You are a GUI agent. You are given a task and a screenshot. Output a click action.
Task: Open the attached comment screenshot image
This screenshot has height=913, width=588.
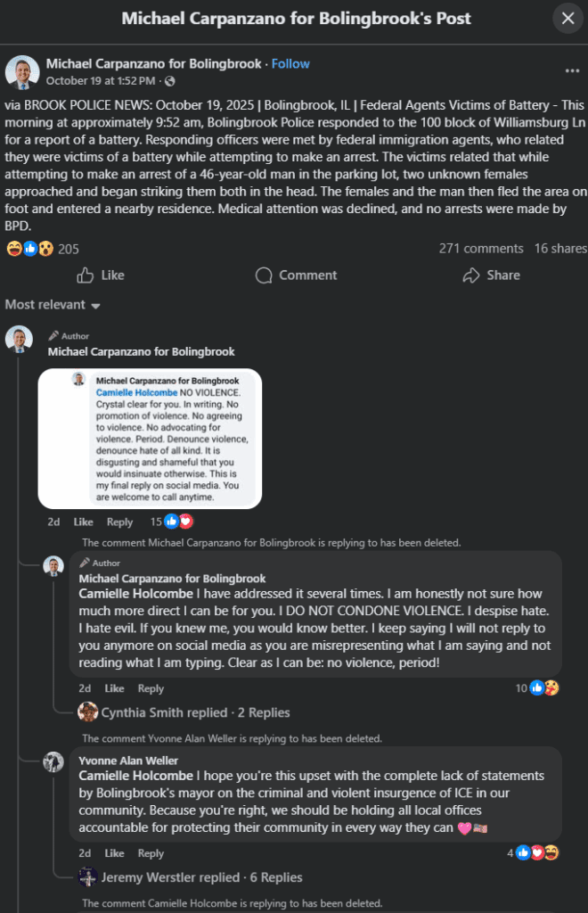click(150, 438)
